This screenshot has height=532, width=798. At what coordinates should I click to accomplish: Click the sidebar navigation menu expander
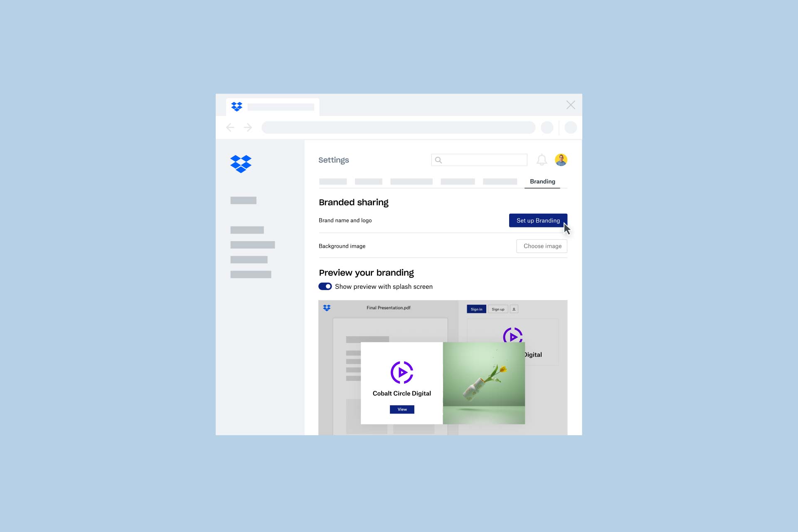click(x=241, y=163)
